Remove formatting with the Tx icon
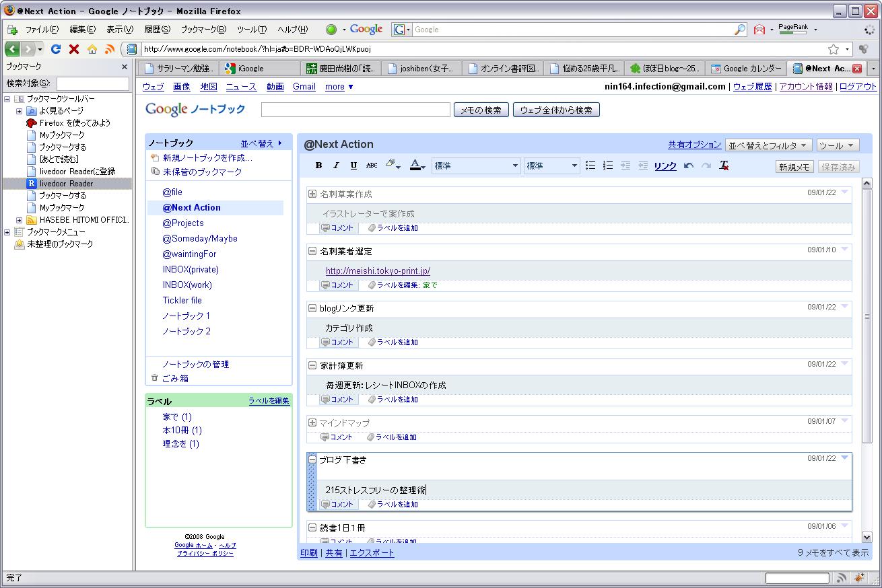Image resolution: width=882 pixels, height=588 pixels. 724,166
